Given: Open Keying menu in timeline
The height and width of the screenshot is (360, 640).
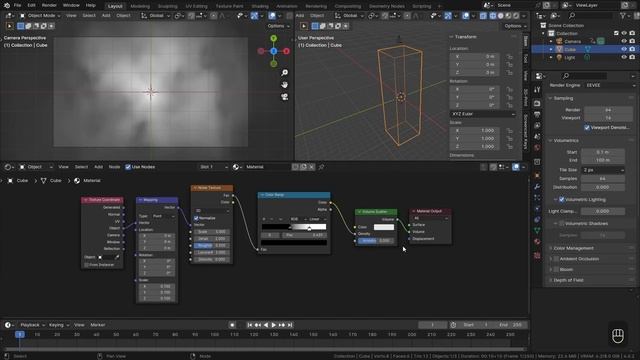Looking at the screenshot, I should click(x=59, y=325).
